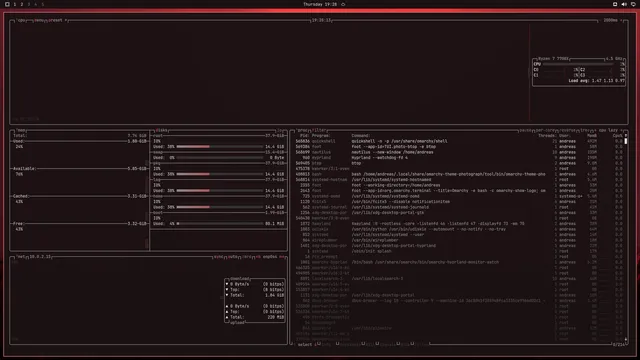
Task: Select the quickshell process row
Action: point(459,141)
